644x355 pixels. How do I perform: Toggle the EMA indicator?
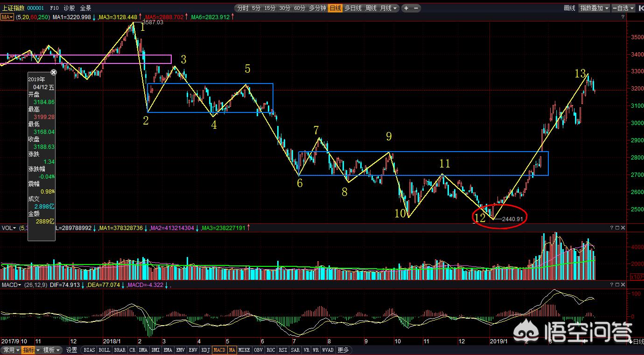pyautogui.click(x=168, y=350)
